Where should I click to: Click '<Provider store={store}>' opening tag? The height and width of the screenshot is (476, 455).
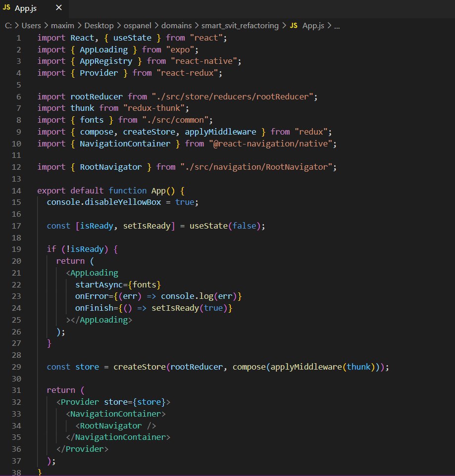coord(113,402)
